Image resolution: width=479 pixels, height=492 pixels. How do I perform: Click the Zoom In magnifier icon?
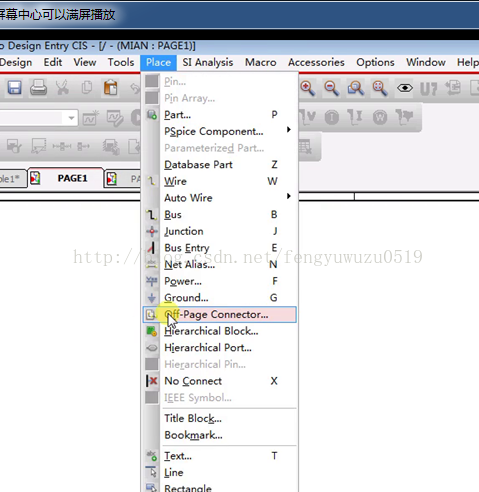tap(307, 88)
